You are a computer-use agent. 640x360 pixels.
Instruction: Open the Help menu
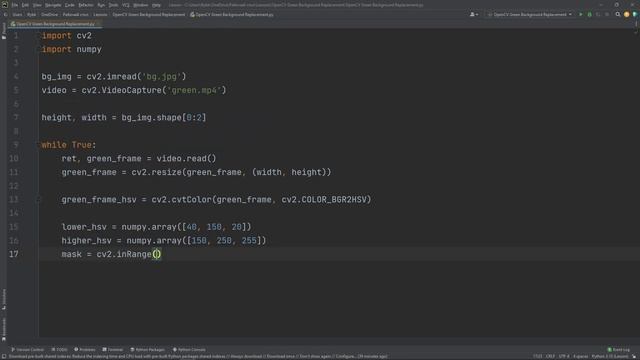tap(156, 5)
